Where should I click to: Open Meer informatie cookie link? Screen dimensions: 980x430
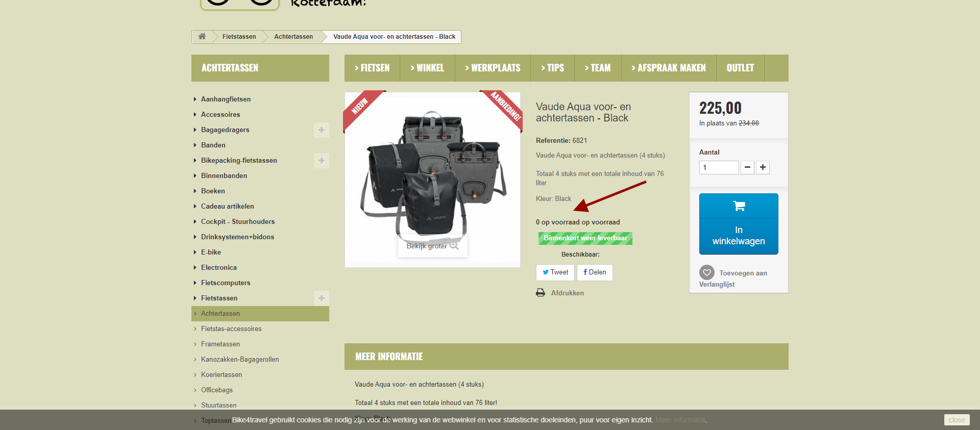(680, 420)
